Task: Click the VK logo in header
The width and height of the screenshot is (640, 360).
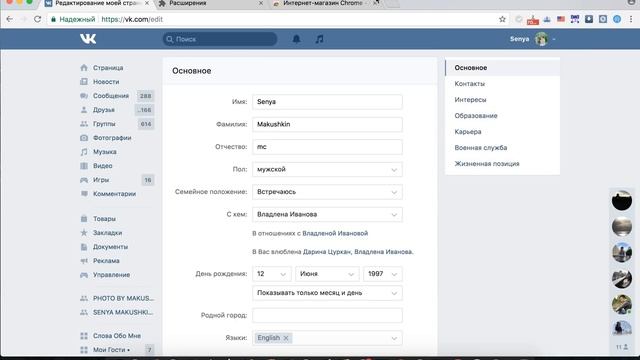Action: (x=88, y=39)
